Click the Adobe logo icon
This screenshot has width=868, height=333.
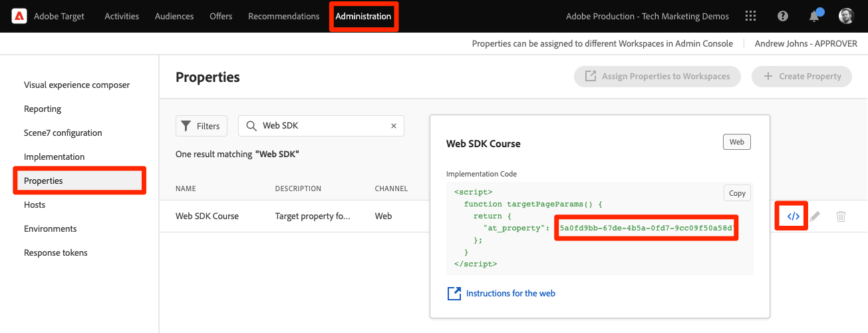click(x=19, y=16)
